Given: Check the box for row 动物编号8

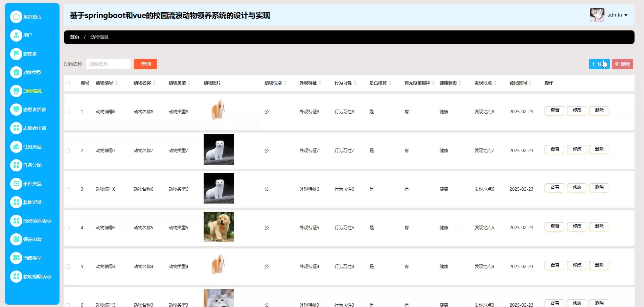Looking at the screenshot, I should tap(68, 112).
